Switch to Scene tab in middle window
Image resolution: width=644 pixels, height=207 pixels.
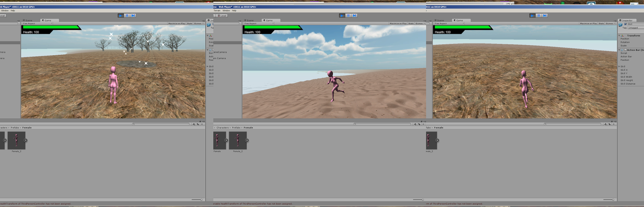(250, 21)
